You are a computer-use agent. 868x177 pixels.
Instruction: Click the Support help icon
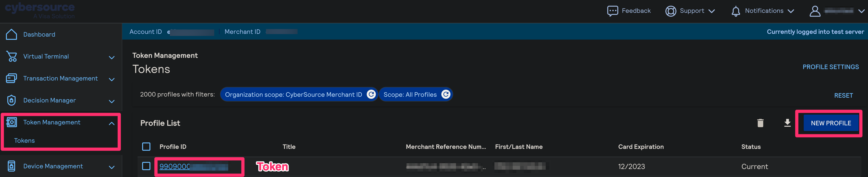tap(670, 11)
